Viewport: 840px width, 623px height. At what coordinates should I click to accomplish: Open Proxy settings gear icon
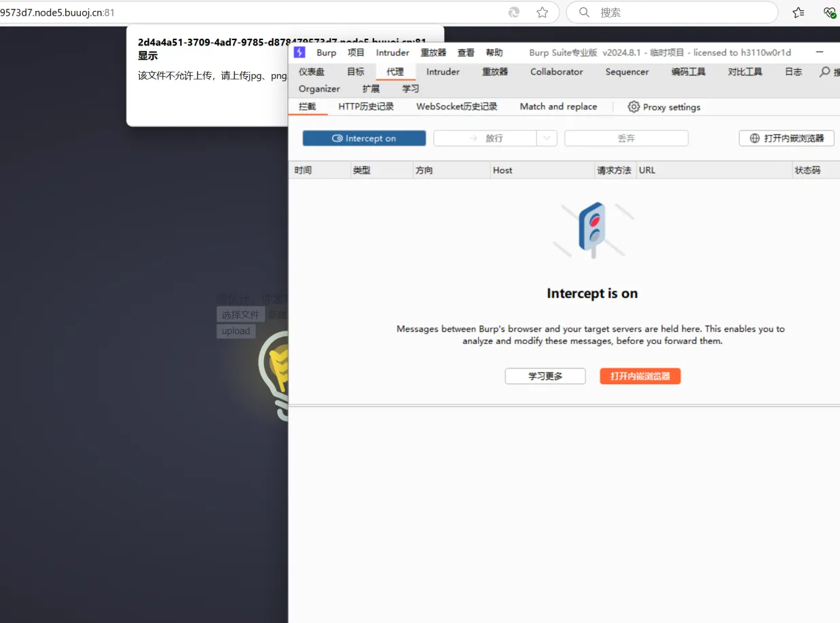coord(634,107)
